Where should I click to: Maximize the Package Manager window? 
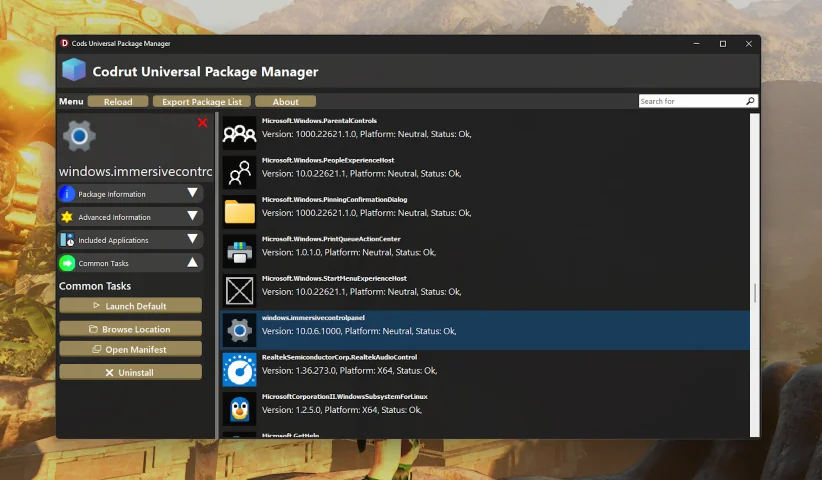point(722,43)
